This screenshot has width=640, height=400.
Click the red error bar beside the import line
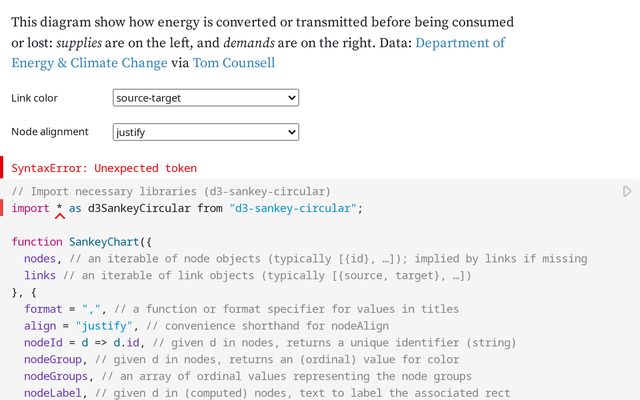tap(3, 208)
